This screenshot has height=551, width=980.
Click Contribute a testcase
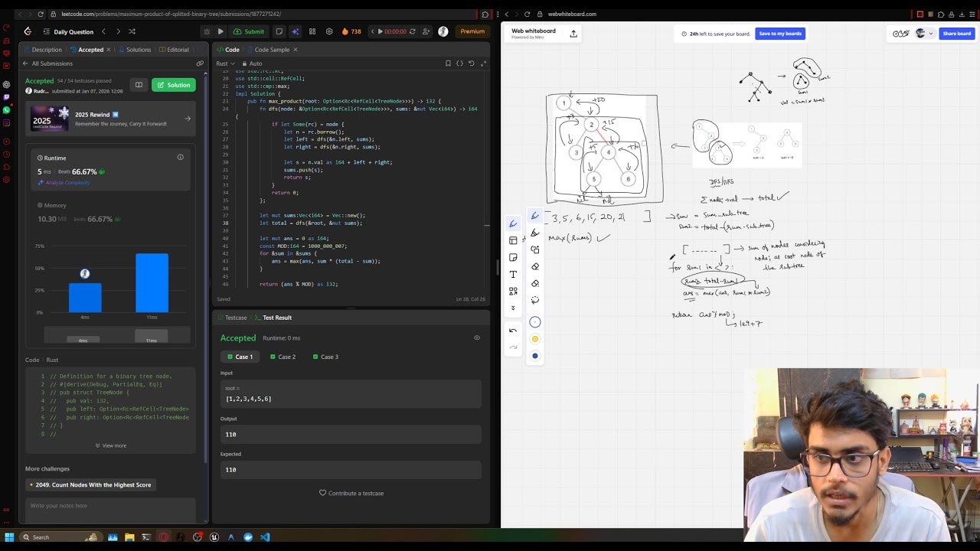pos(351,493)
